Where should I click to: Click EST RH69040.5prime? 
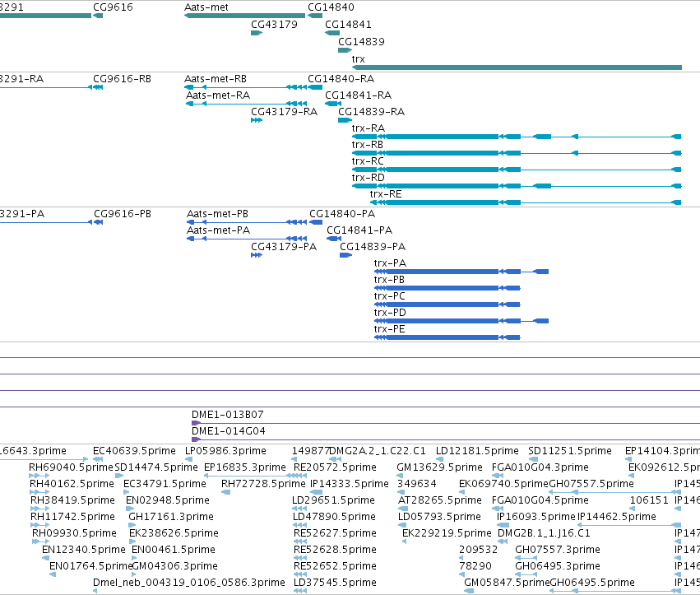click(71, 467)
